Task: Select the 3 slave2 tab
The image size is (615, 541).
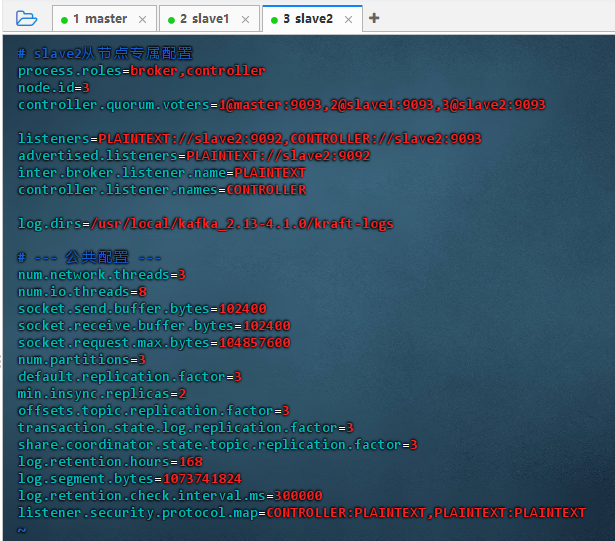Action: click(x=312, y=18)
